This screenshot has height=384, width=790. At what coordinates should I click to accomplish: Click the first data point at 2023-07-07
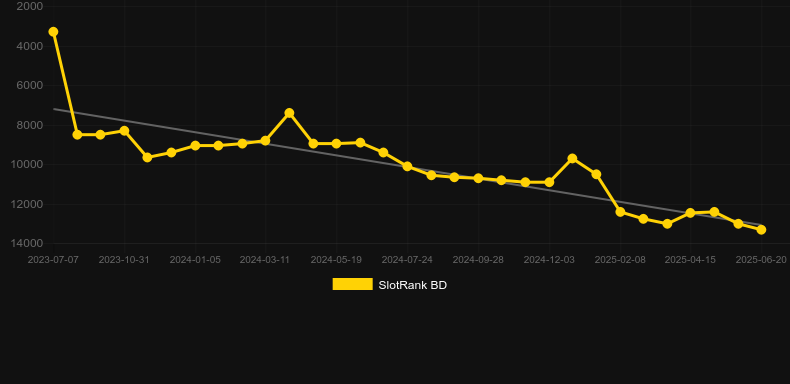53,32
